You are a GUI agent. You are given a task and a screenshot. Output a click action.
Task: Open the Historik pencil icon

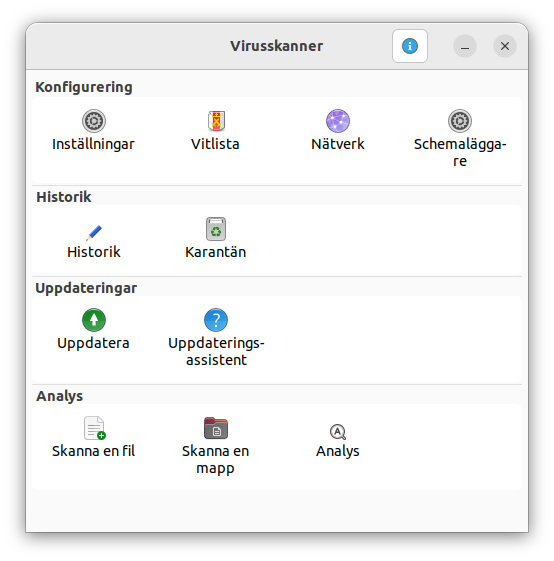94,233
